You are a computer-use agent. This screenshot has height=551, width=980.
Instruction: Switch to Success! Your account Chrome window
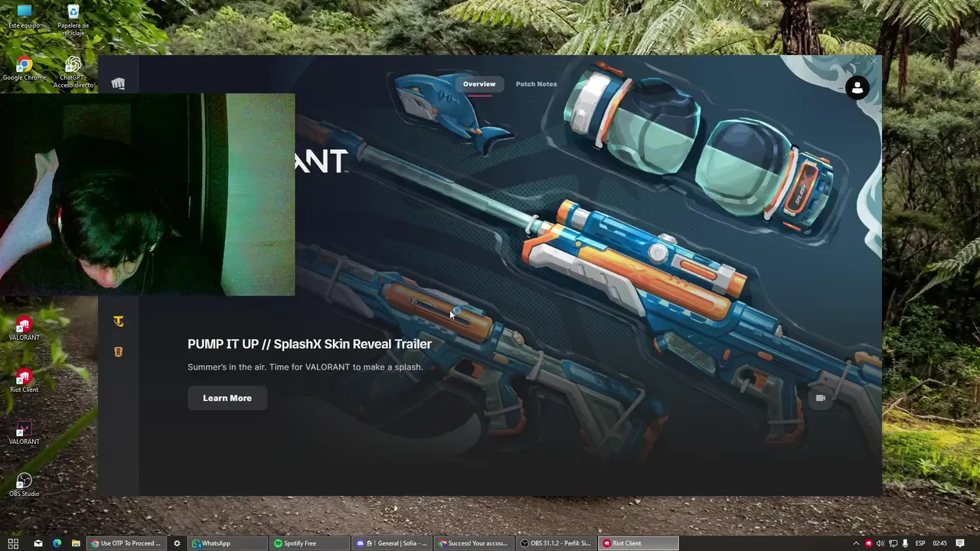point(475,543)
